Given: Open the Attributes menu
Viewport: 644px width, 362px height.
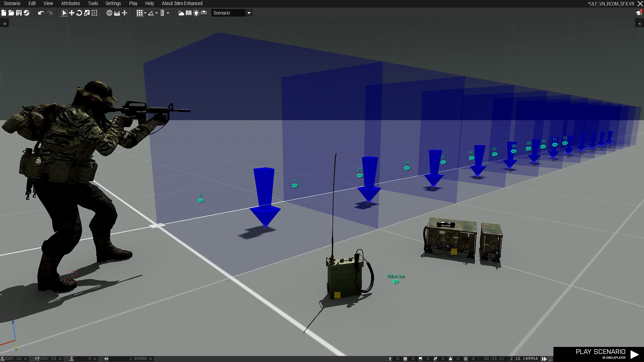Looking at the screenshot, I should [x=70, y=4].
